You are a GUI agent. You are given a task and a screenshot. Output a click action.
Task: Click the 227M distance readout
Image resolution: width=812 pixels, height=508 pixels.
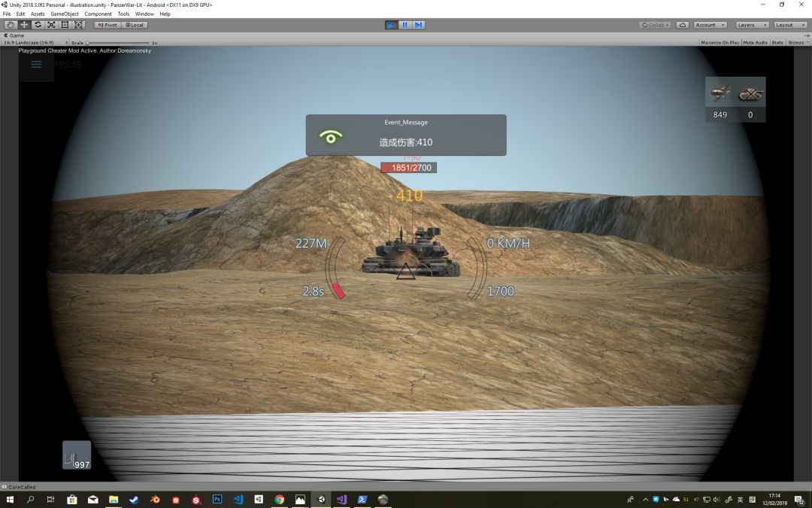(x=311, y=243)
